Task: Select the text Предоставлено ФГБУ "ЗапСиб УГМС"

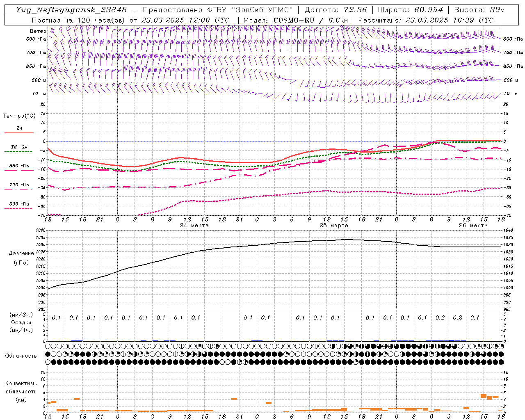Action: (218, 10)
